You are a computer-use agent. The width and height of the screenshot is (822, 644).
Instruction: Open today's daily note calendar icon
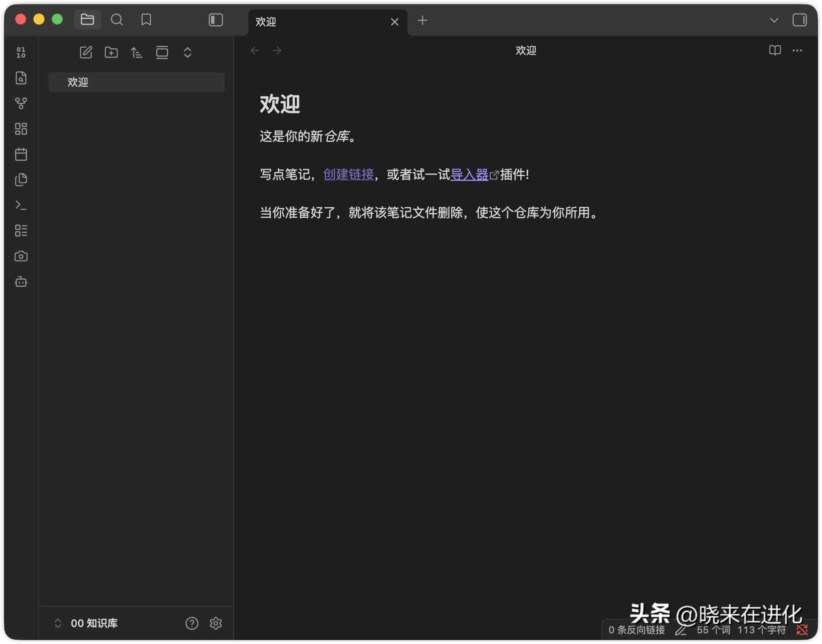(21, 154)
